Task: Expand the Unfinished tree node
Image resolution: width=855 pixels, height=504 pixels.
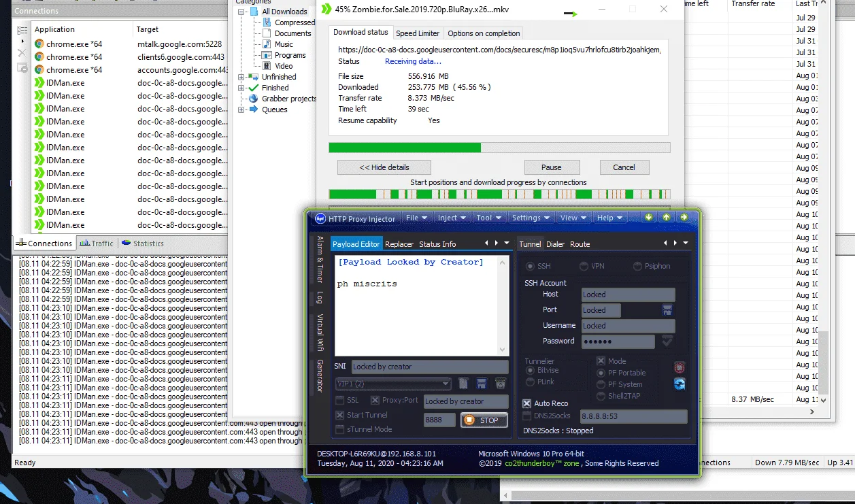Action: (x=241, y=77)
